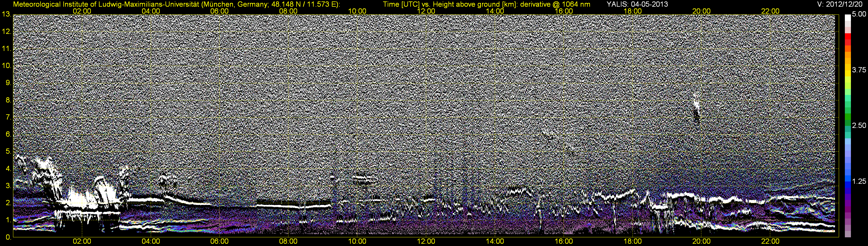The image size is (868, 246).
Task: Click the 04:00 label on the top time axis
Action: [151, 11]
